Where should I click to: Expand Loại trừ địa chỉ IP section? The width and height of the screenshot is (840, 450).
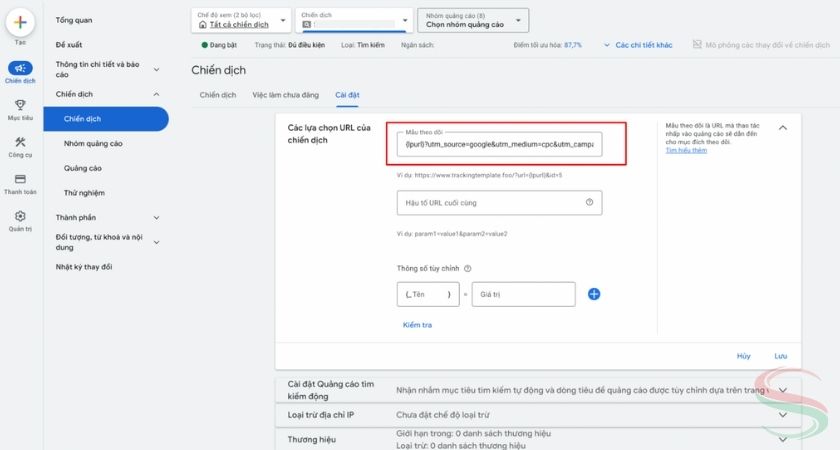click(782, 413)
